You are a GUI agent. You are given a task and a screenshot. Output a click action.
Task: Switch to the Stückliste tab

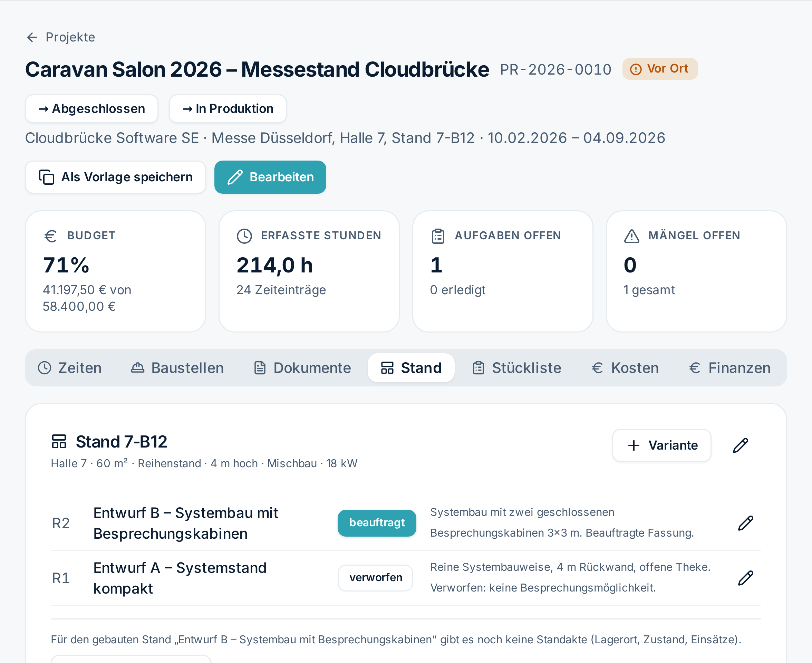coord(517,368)
